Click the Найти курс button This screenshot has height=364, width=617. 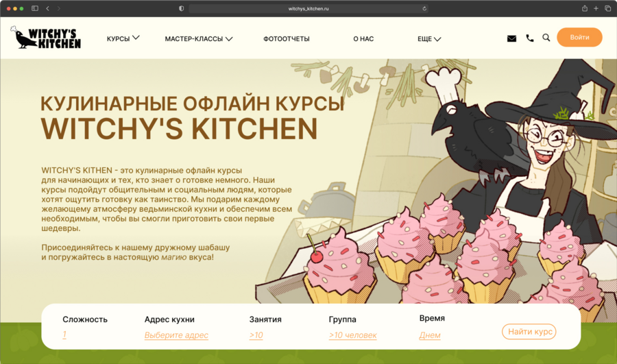pos(529,332)
